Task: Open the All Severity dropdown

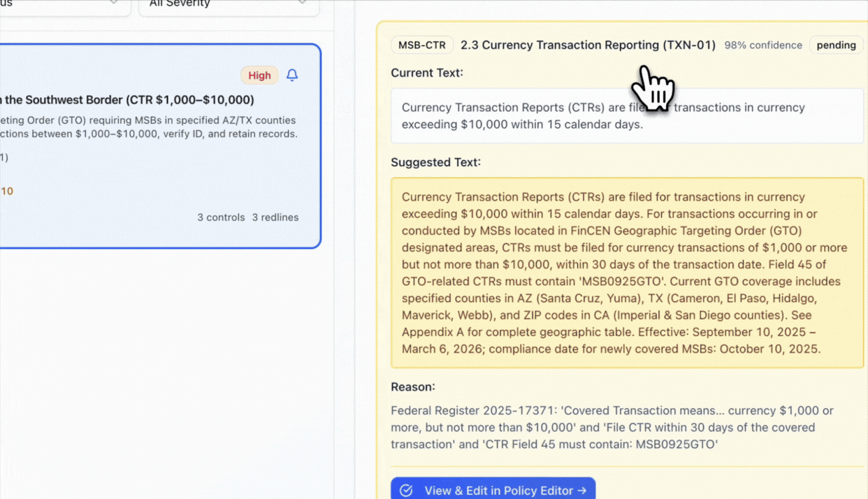Action: point(229,4)
